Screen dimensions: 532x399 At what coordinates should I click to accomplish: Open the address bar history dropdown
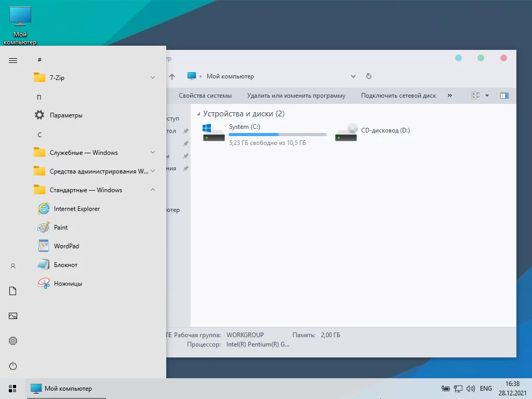click(x=353, y=76)
